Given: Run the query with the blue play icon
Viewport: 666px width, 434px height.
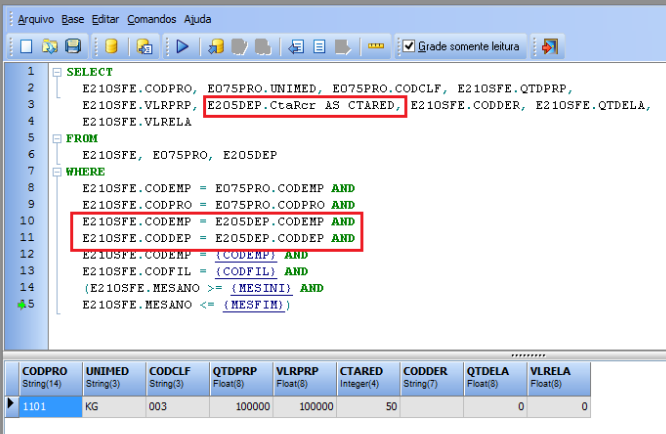Looking at the screenshot, I should tap(182, 46).
